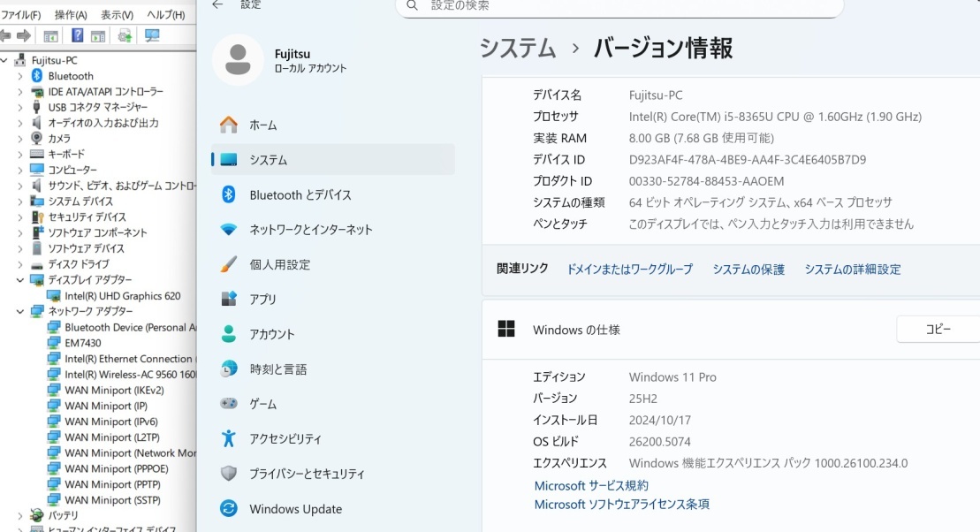Viewport: 980px width, 532px height.
Task: Click the settings back arrow
Action: (x=217, y=5)
